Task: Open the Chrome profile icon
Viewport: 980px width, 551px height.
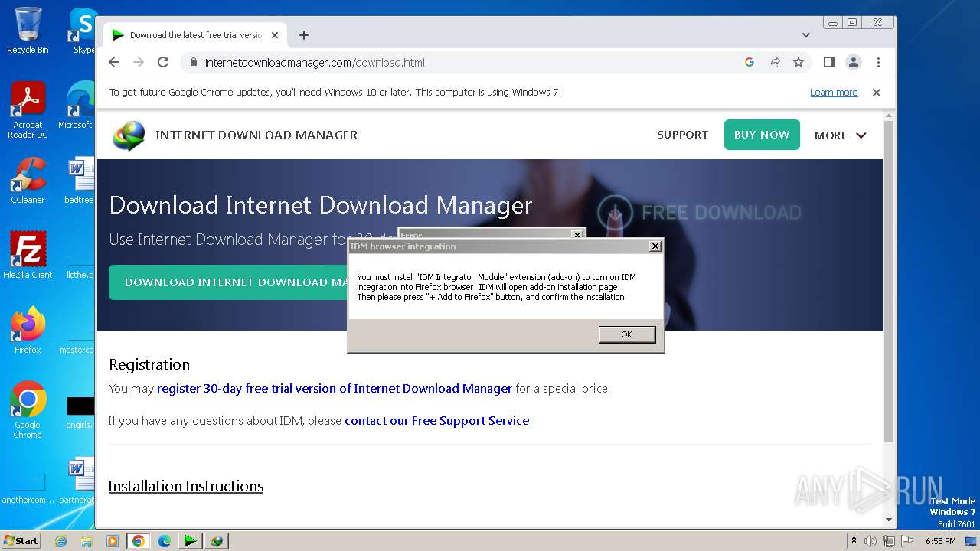Action: pos(853,62)
